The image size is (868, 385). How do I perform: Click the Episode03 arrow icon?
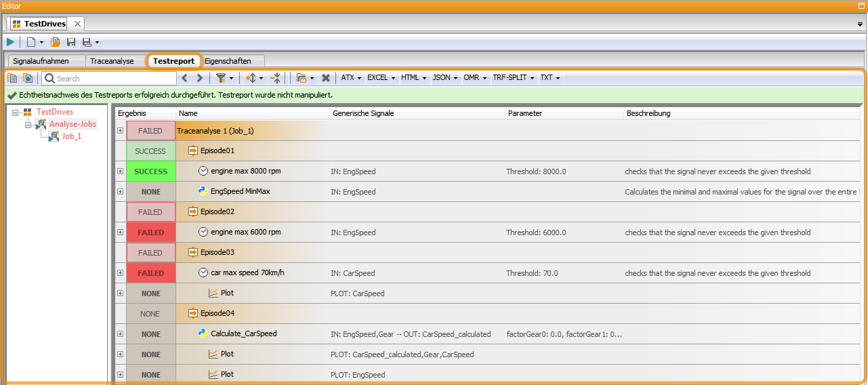pyautogui.click(x=192, y=252)
